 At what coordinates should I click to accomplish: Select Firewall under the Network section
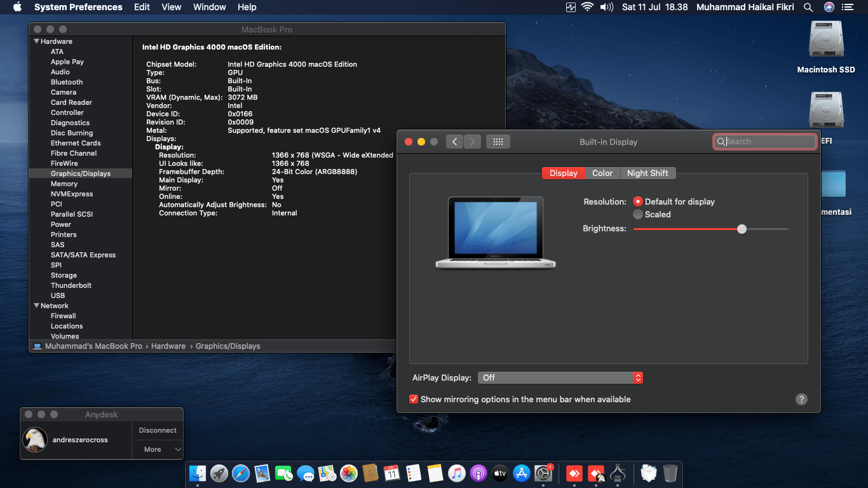click(x=64, y=316)
